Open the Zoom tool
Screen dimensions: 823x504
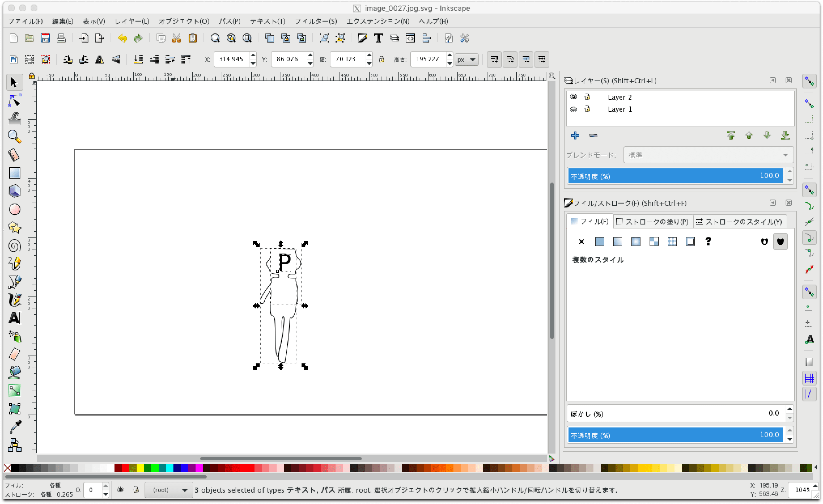(14, 137)
